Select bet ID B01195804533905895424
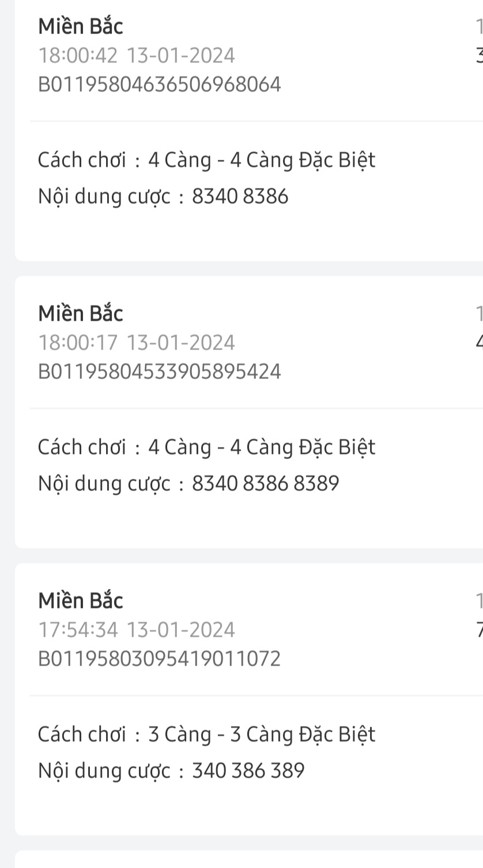The width and height of the screenshot is (483, 868). click(x=160, y=371)
